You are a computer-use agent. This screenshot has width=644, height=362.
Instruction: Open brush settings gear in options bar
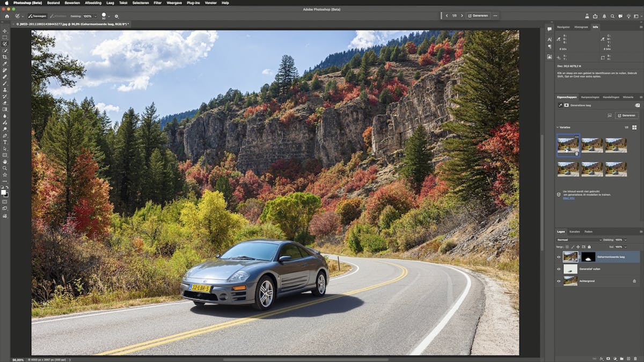click(x=116, y=16)
